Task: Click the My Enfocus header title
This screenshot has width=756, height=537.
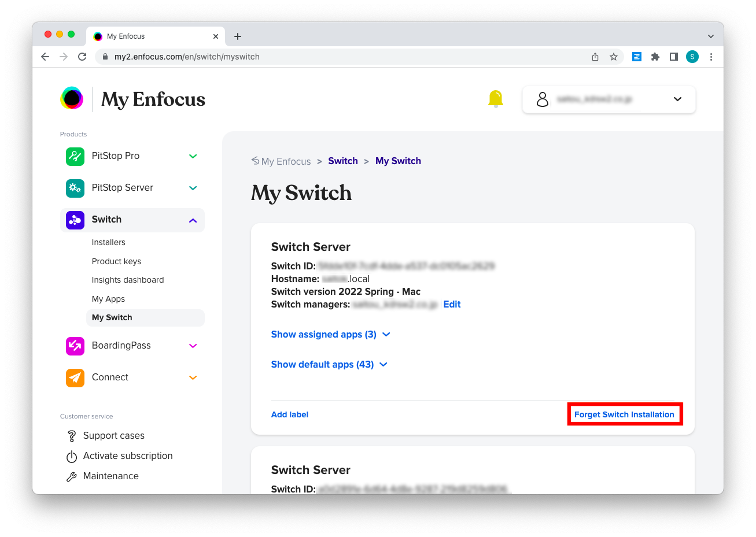Action: click(x=153, y=99)
